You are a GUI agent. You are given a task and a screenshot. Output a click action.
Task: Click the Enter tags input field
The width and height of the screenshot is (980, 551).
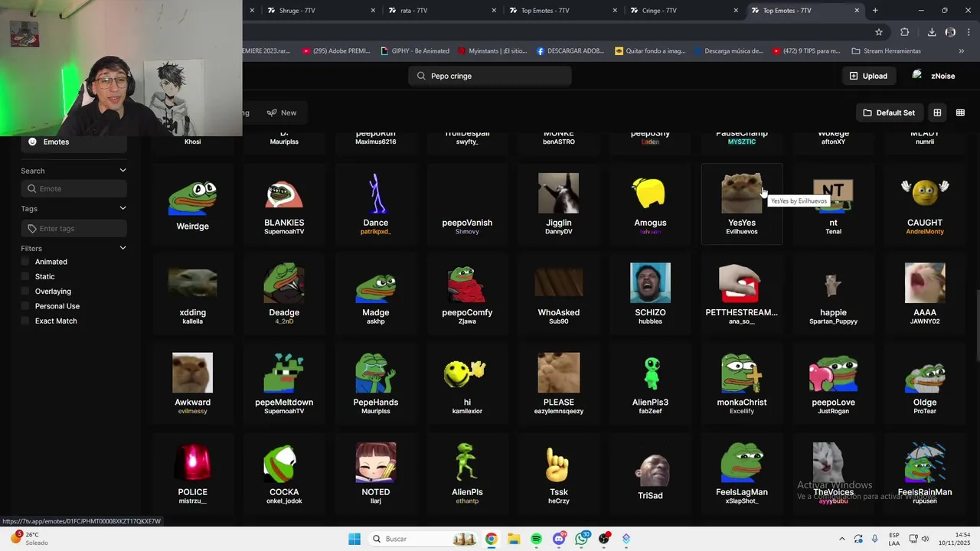74,229
